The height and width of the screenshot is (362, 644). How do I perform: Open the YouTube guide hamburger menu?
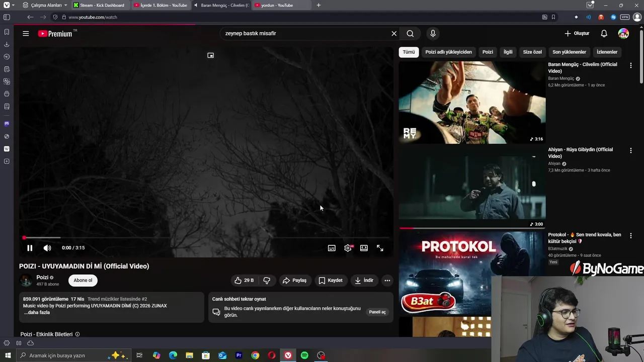pyautogui.click(x=26, y=34)
